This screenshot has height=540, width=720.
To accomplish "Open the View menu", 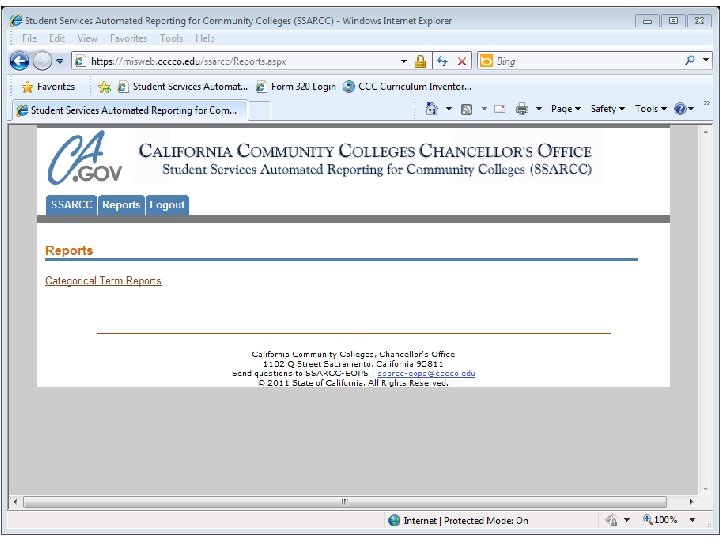I will coord(87,39).
